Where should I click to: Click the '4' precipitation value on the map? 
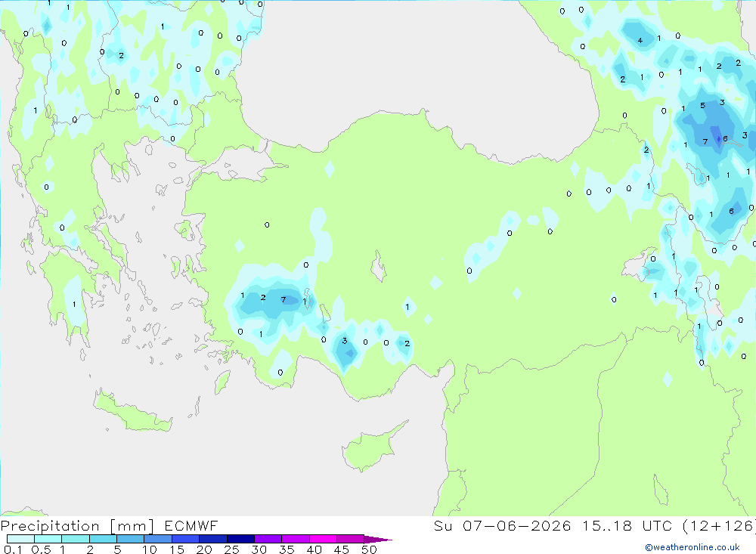(x=640, y=41)
